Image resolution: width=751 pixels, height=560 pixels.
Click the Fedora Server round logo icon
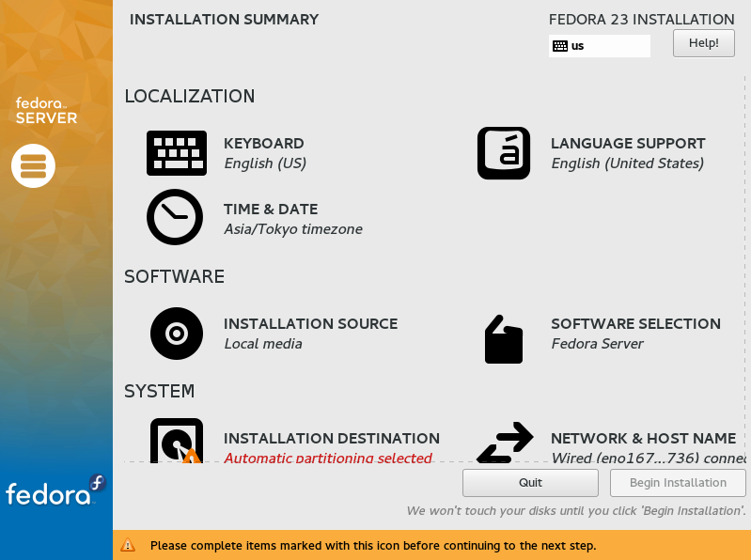coord(33,165)
